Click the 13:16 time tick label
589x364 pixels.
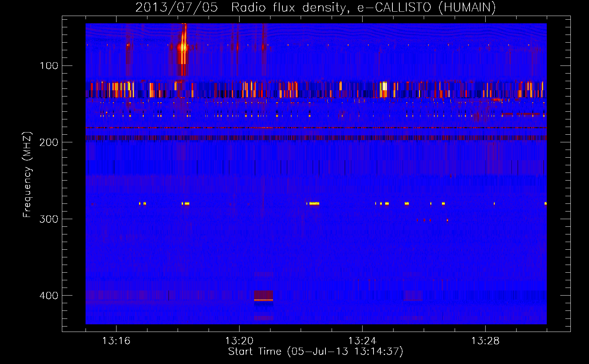point(116,341)
